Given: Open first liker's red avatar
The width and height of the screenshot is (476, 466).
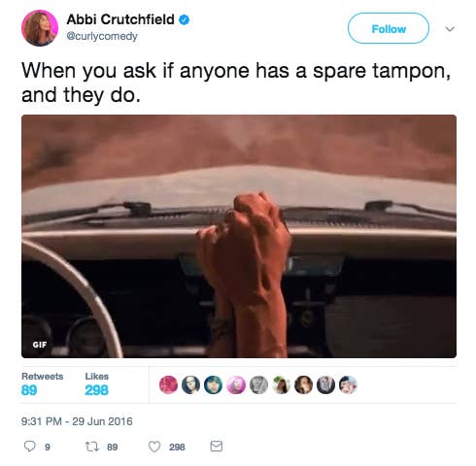Looking at the screenshot, I should [x=168, y=384].
